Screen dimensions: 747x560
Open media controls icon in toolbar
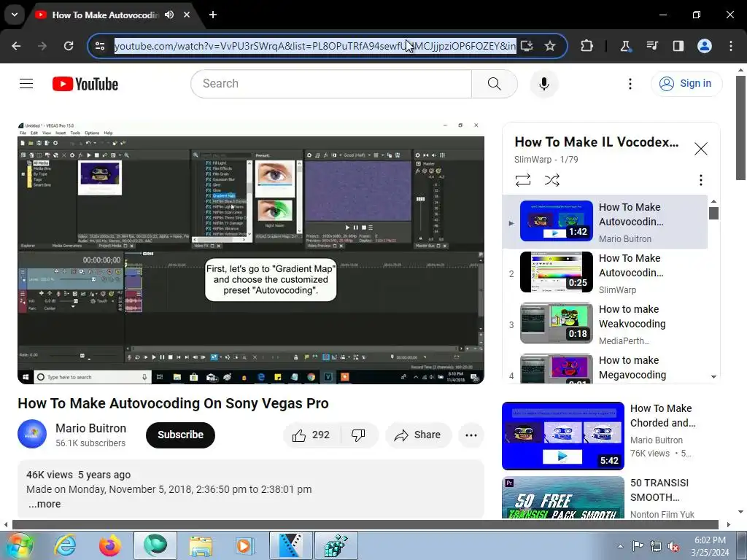652,46
